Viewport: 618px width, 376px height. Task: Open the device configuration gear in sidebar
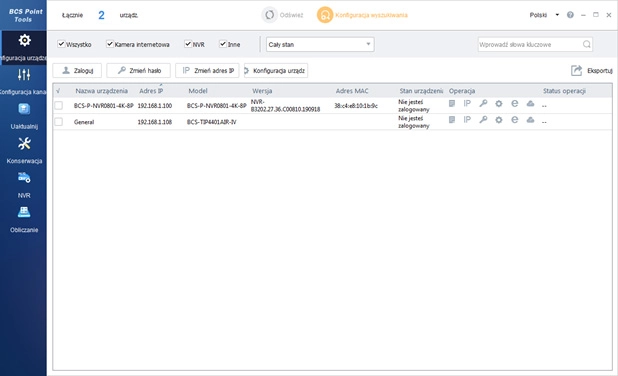pyautogui.click(x=24, y=40)
